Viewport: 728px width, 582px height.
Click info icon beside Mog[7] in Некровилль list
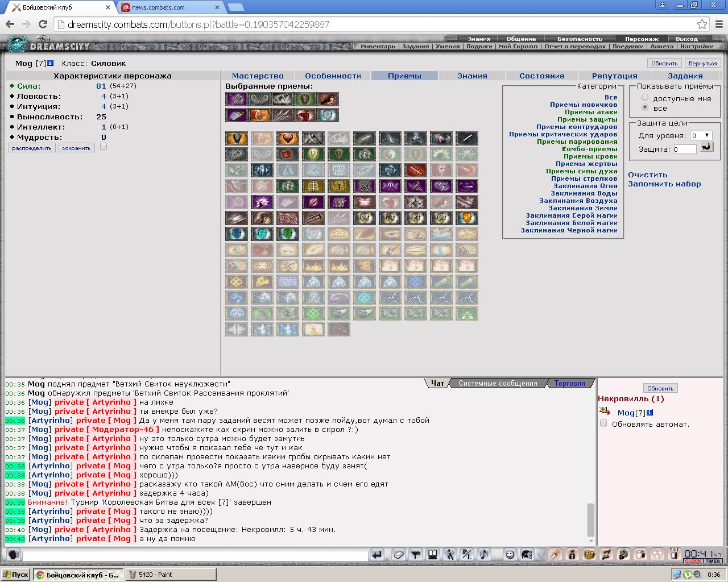click(650, 413)
